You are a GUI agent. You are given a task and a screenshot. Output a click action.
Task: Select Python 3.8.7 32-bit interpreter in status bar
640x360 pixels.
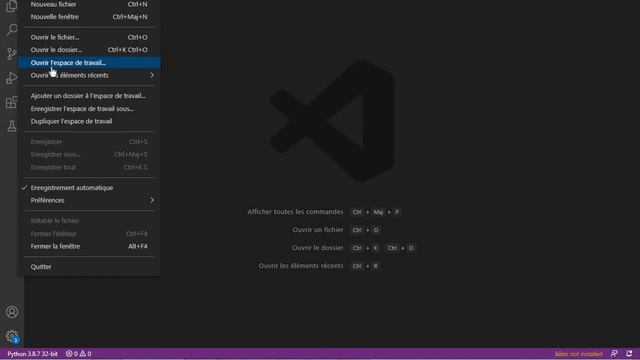(32, 354)
